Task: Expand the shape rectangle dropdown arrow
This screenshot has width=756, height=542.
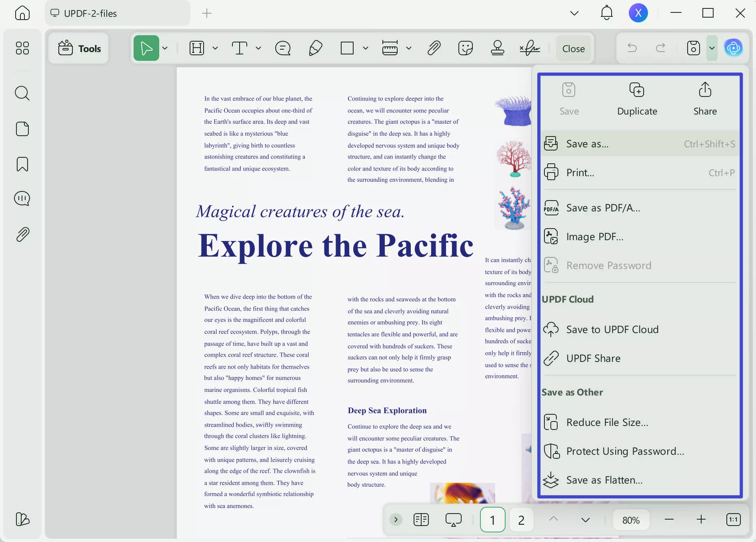Action: coord(366,48)
